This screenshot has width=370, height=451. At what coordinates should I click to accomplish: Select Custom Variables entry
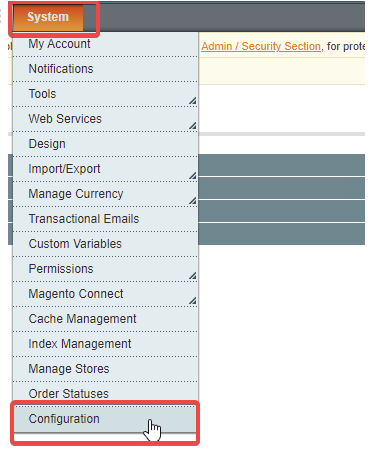click(x=105, y=244)
